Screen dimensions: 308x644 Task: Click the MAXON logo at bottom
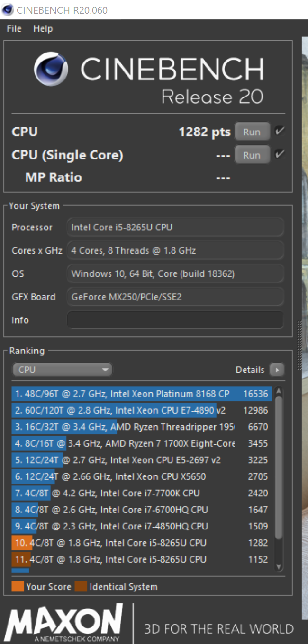coord(64,622)
